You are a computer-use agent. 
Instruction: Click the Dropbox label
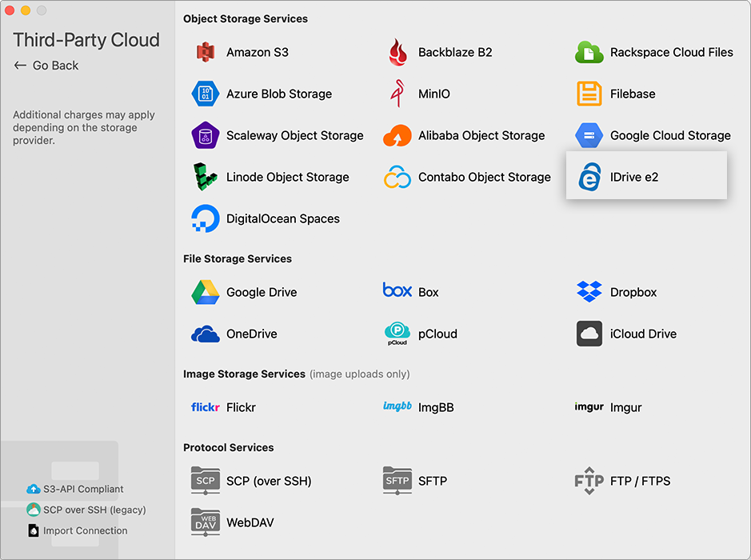coord(633,292)
